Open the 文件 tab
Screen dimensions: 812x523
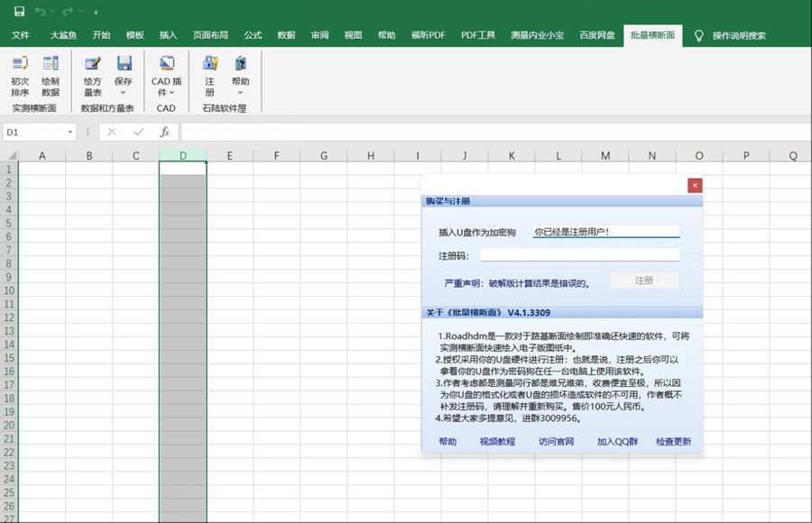click(20, 35)
